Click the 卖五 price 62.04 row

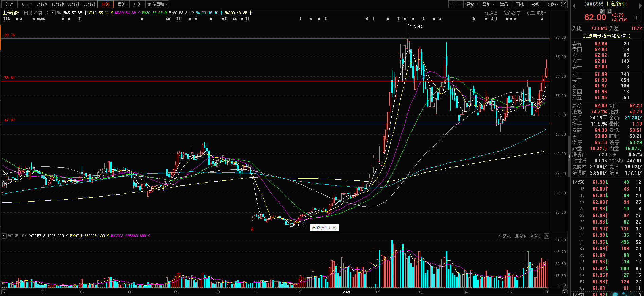click(607, 44)
